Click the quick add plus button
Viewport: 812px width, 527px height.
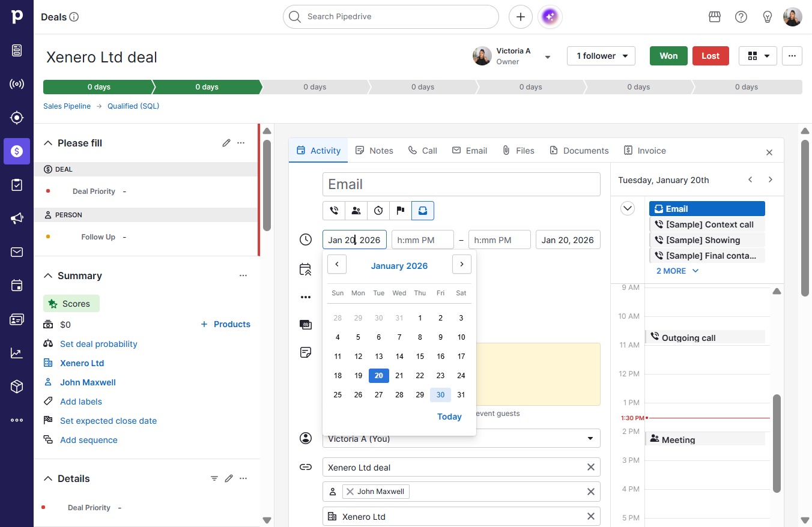[x=521, y=17]
